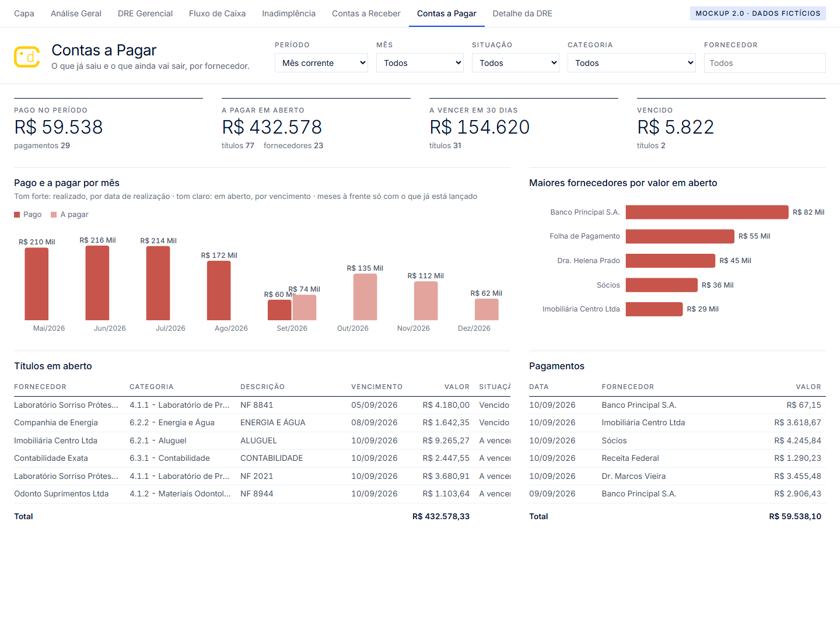
Task: Select the Ago/2026 bar R$ 172 Mil
Action: (219, 290)
